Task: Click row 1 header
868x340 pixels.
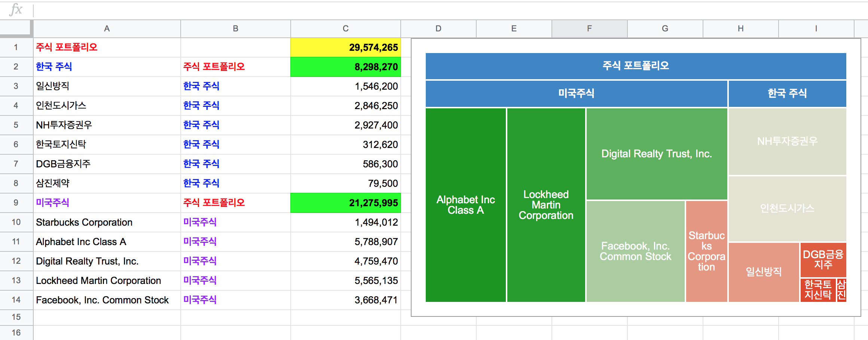Action: 16,47
